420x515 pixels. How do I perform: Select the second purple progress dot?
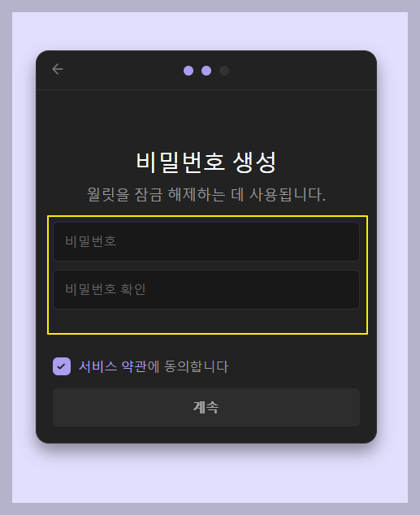206,71
